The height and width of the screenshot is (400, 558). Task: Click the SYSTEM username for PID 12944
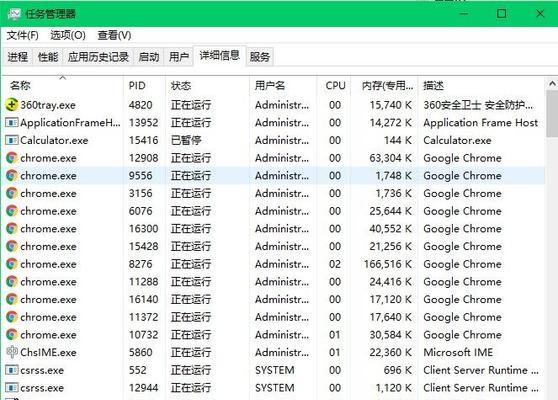click(x=275, y=388)
